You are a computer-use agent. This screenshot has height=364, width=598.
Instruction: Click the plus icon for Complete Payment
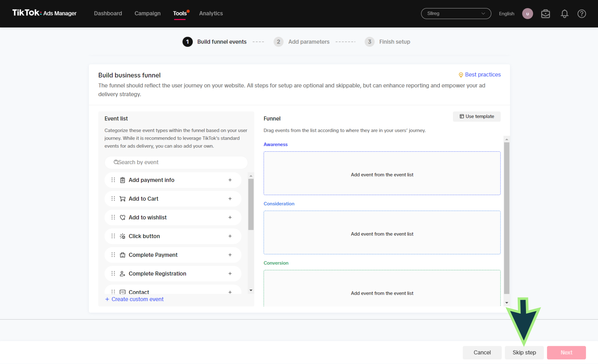(230, 255)
